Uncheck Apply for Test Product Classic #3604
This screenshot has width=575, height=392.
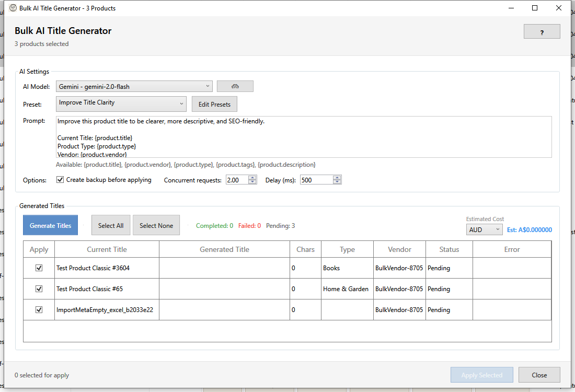39,268
